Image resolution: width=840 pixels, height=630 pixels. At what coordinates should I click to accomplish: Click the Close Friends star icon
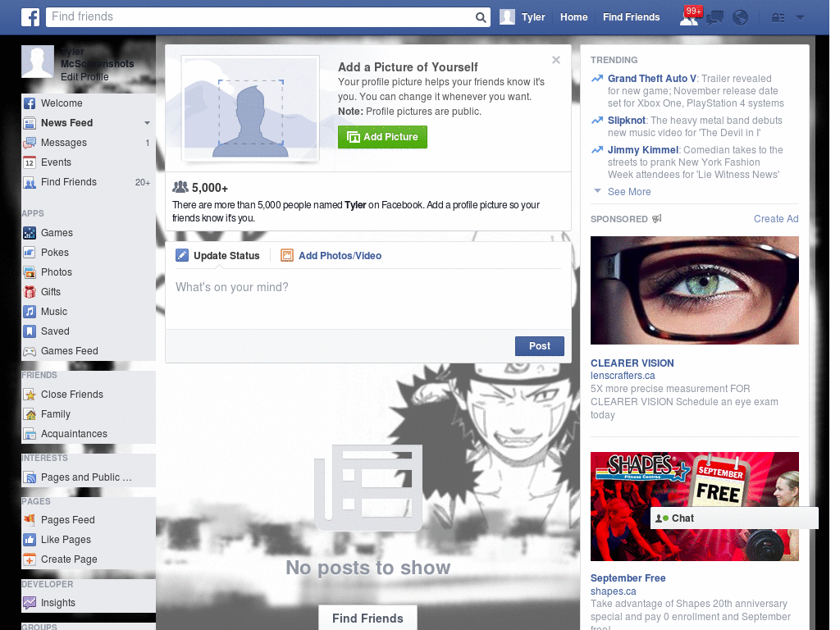(30, 395)
